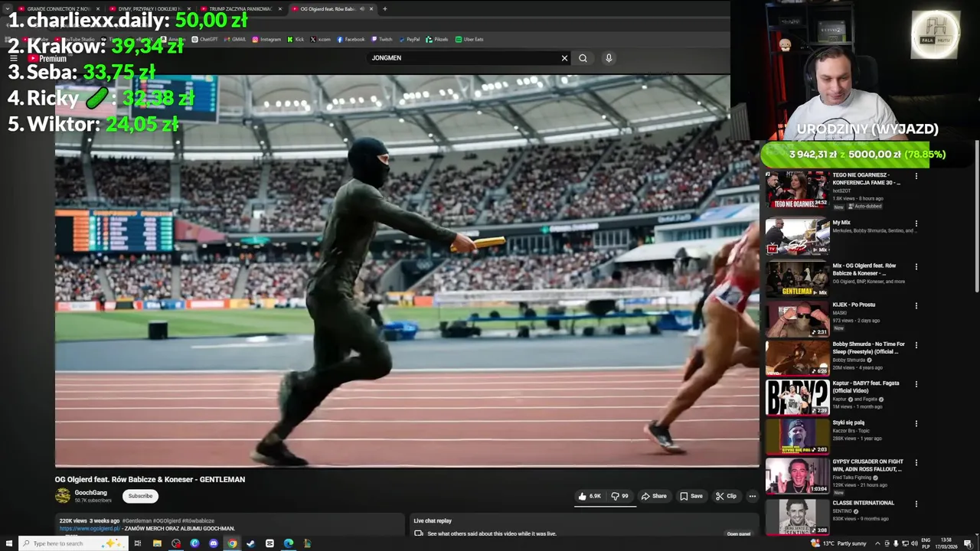Viewport: 980px width, 551px height.
Task: Dislike the video with thumbs down
Action: pos(619,496)
